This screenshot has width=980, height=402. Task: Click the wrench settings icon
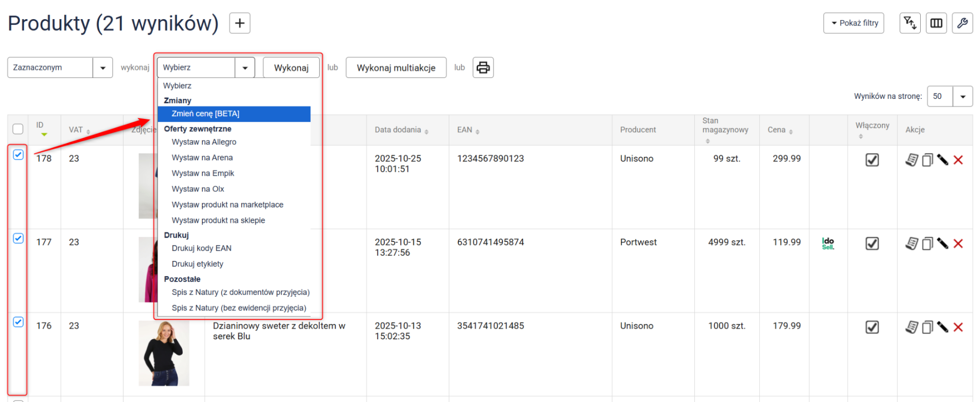coord(962,23)
